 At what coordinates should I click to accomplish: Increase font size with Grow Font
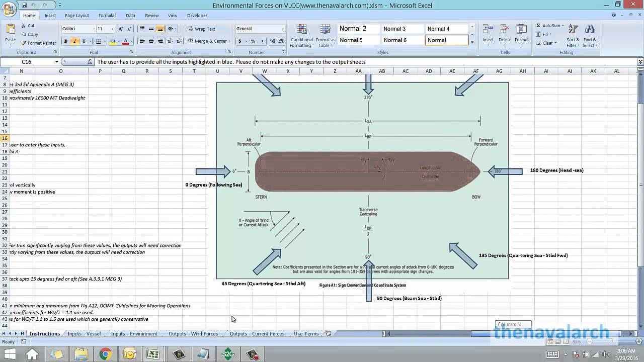120,29
